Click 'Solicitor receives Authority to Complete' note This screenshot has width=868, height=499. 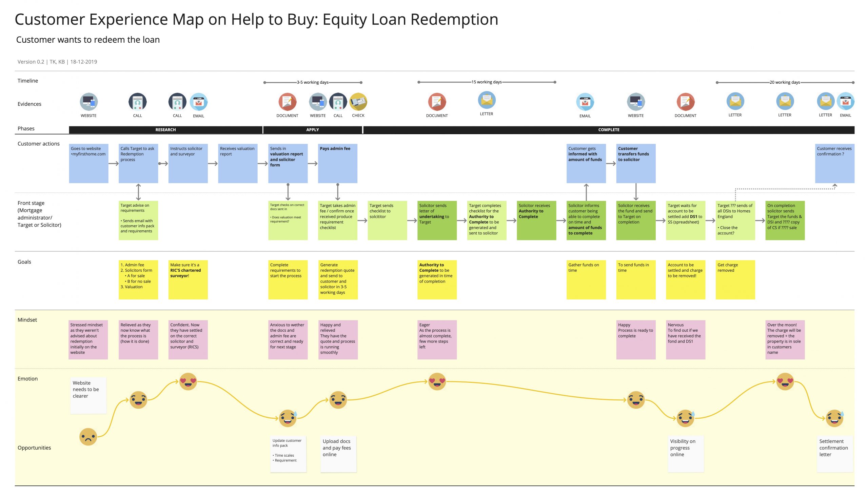tap(536, 221)
